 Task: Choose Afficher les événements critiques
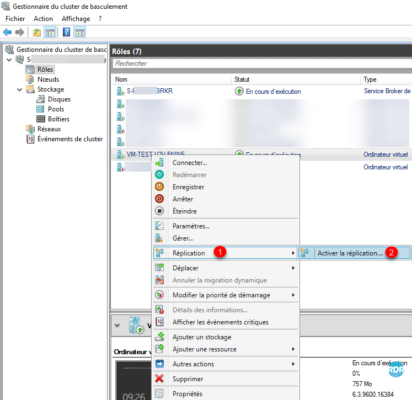pos(220,322)
